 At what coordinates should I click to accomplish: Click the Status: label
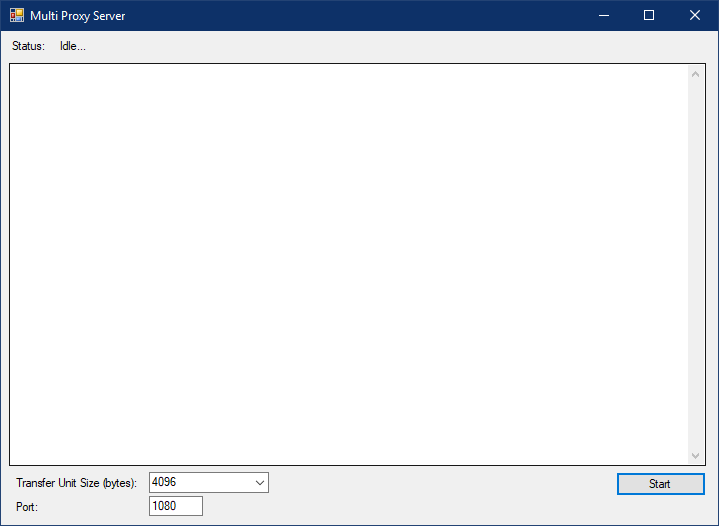click(x=28, y=46)
